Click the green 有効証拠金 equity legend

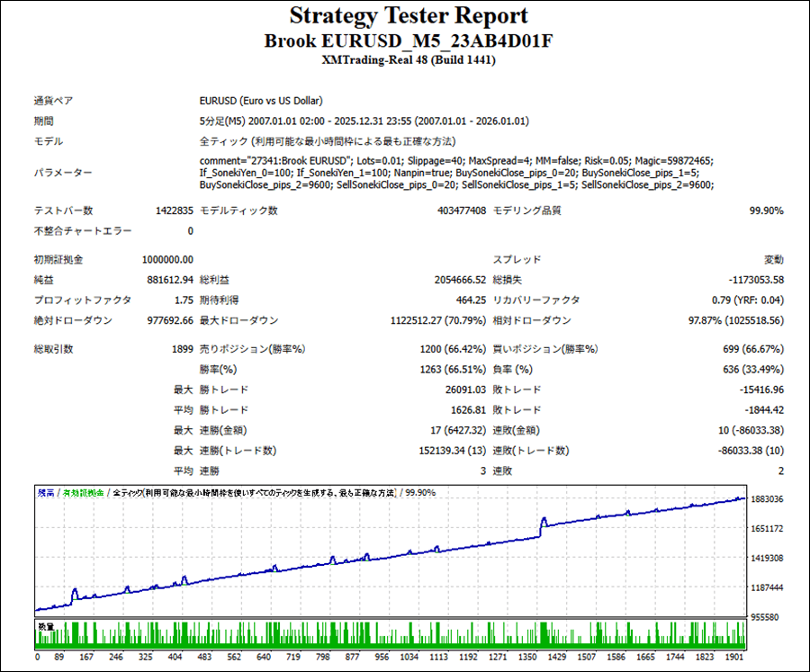click(x=83, y=493)
